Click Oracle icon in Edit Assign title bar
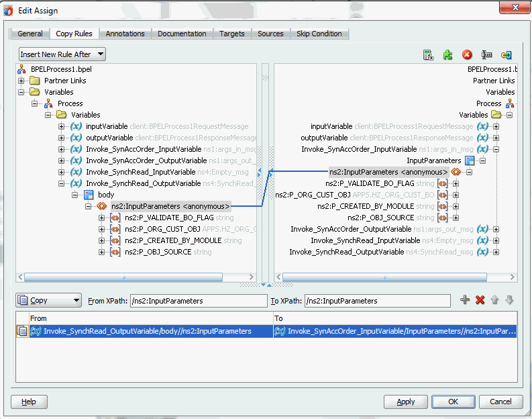532x419 pixels. point(8,11)
